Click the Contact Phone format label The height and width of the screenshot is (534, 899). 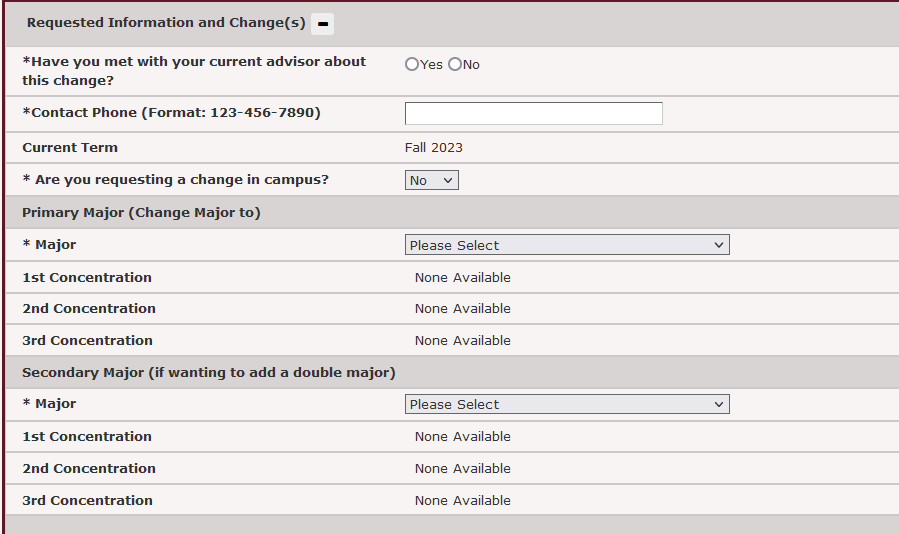point(171,113)
